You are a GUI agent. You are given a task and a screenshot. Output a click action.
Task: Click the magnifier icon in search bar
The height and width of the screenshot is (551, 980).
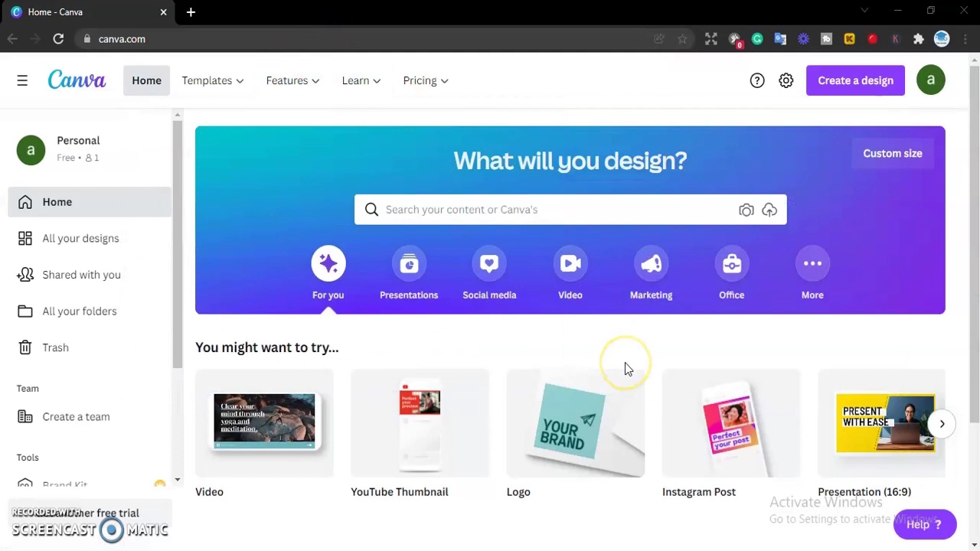[x=371, y=210]
